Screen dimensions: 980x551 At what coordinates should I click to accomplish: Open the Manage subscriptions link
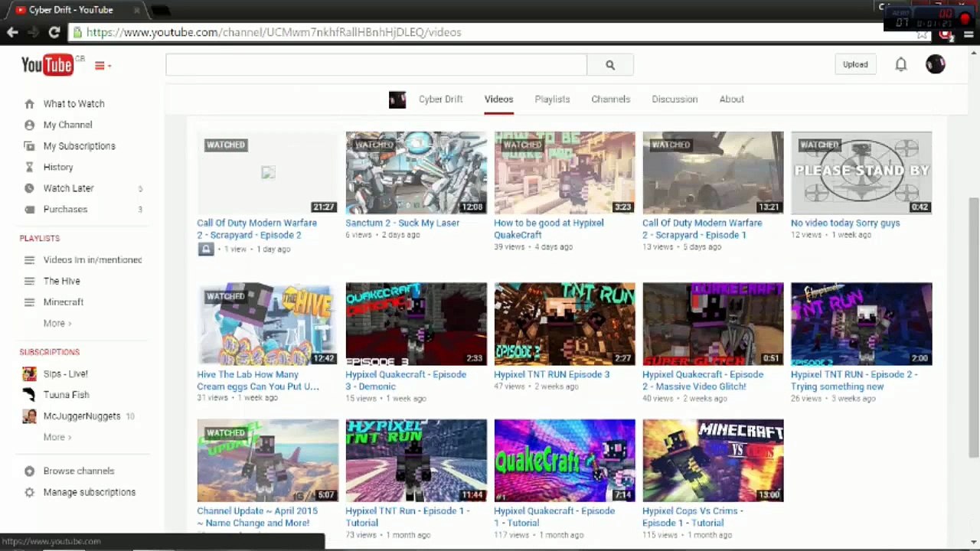[89, 493]
